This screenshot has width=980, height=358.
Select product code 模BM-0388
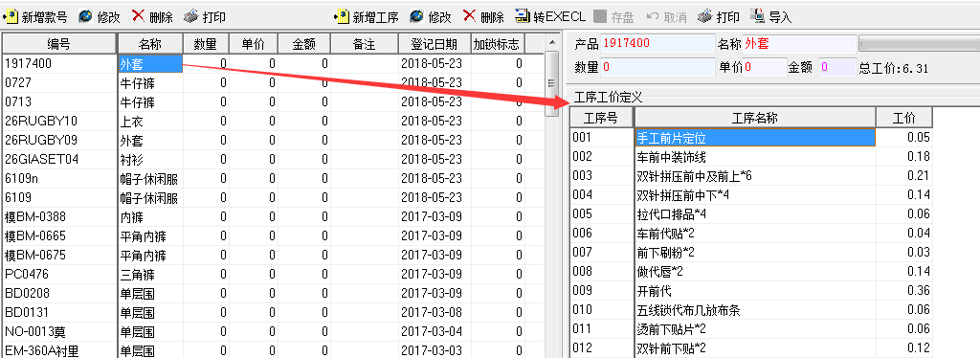35,216
